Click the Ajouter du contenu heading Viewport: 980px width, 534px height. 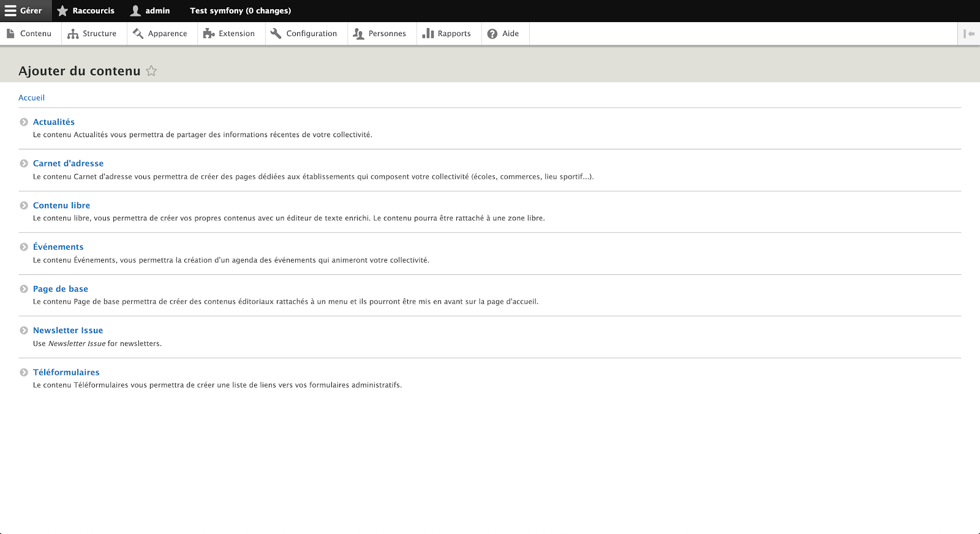point(80,71)
